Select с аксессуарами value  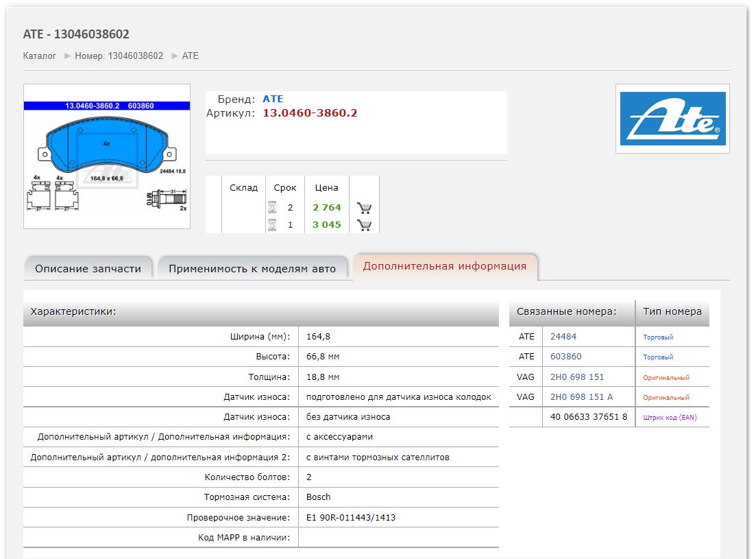(x=339, y=436)
